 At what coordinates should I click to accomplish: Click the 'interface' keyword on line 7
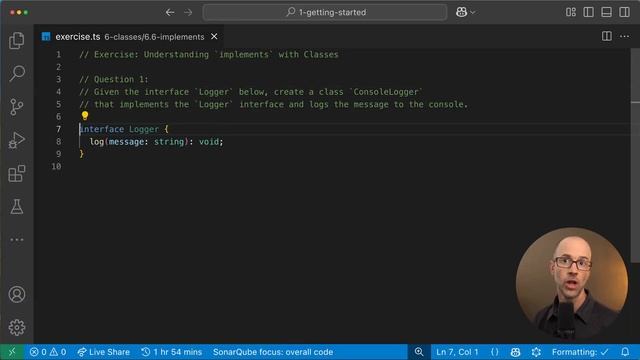102,129
